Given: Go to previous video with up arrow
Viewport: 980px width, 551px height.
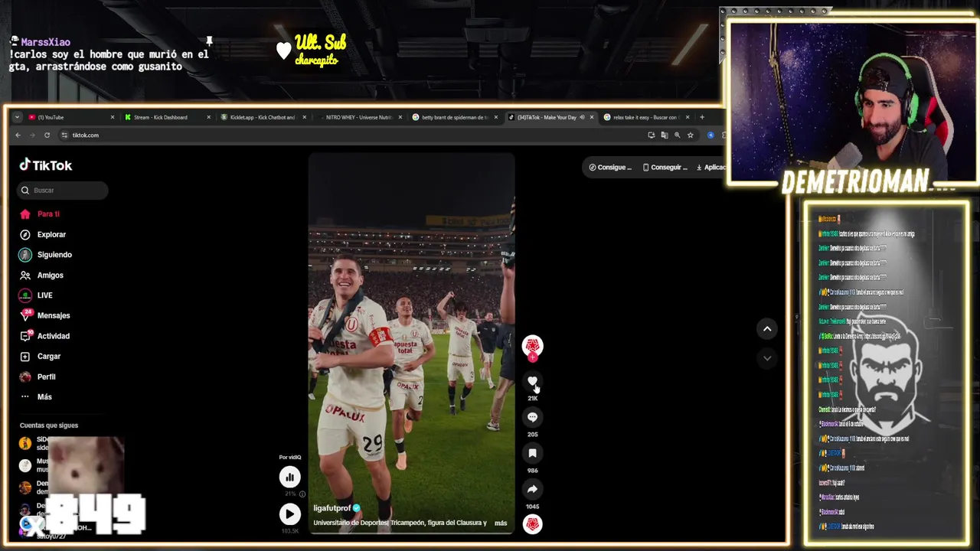Looking at the screenshot, I should [x=766, y=329].
